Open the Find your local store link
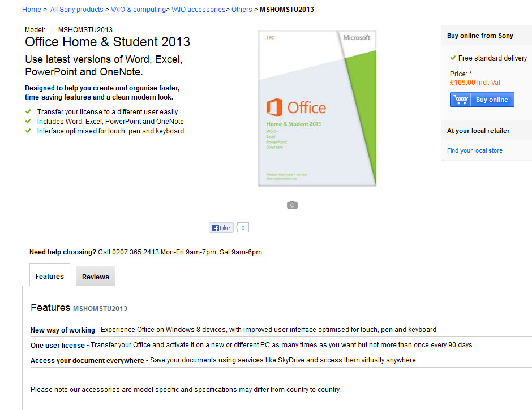Viewport: 532px width, 410px height. 474,150
